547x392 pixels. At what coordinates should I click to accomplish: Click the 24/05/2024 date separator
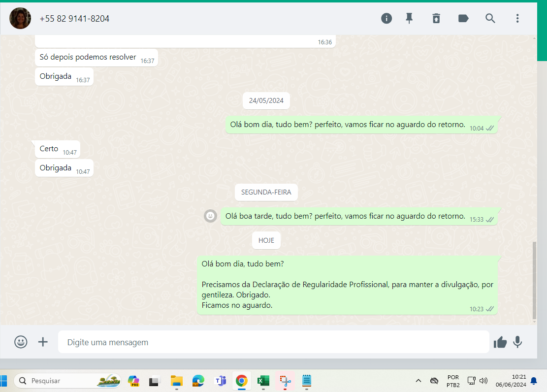(266, 100)
